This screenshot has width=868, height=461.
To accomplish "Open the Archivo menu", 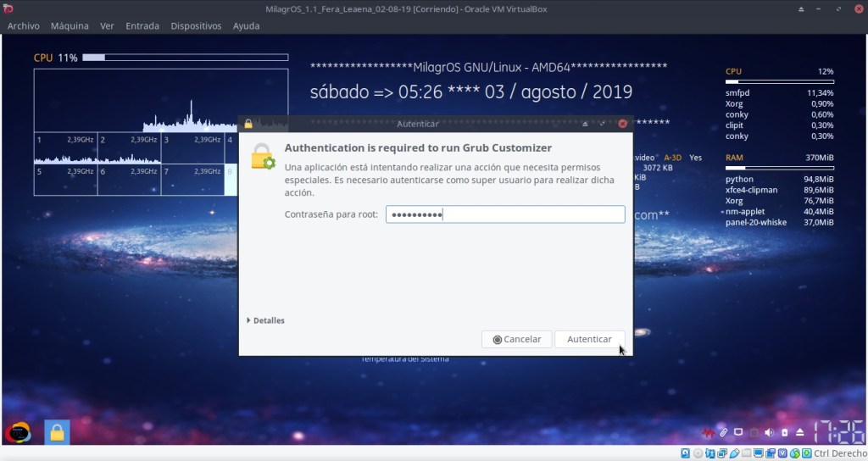I will coord(23,26).
